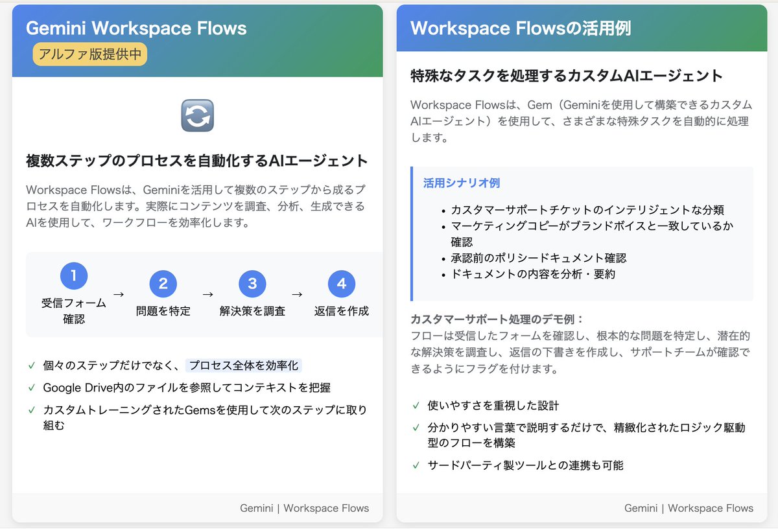
Task: Click the text カスタムトレーニングされたGemsを使用して
Action: pyautogui.click(x=152, y=410)
